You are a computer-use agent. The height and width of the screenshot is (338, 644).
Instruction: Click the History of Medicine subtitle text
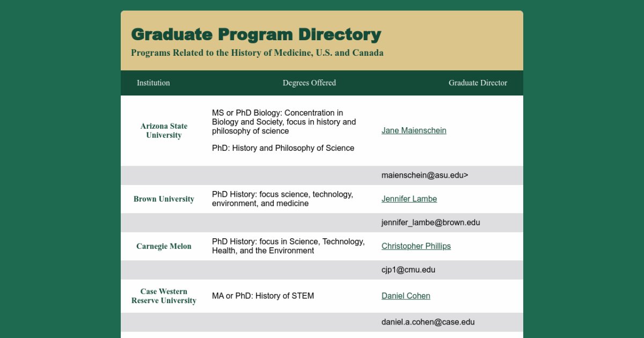coord(257,53)
